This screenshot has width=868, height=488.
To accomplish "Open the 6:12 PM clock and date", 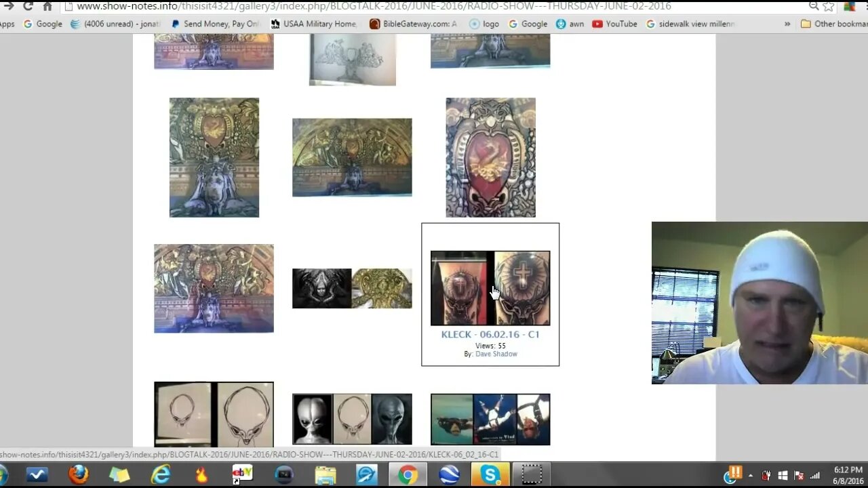I will click(x=848, y=475).
